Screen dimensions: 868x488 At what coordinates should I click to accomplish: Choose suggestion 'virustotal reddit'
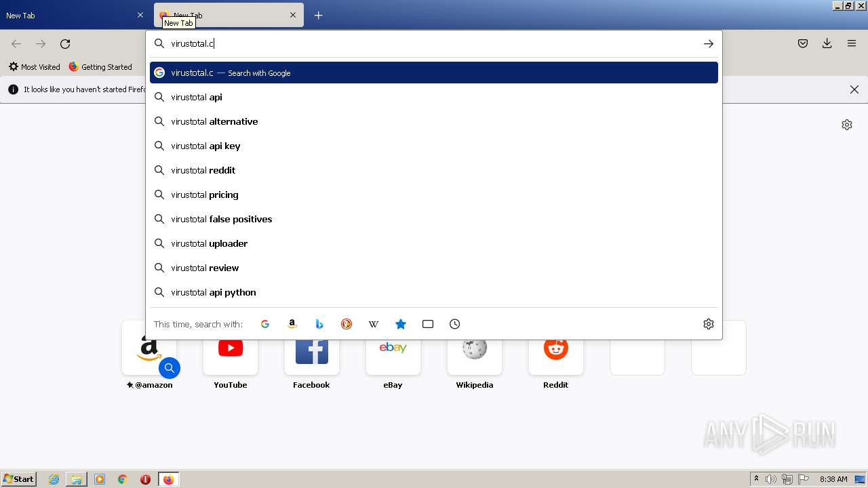(434, 170)
